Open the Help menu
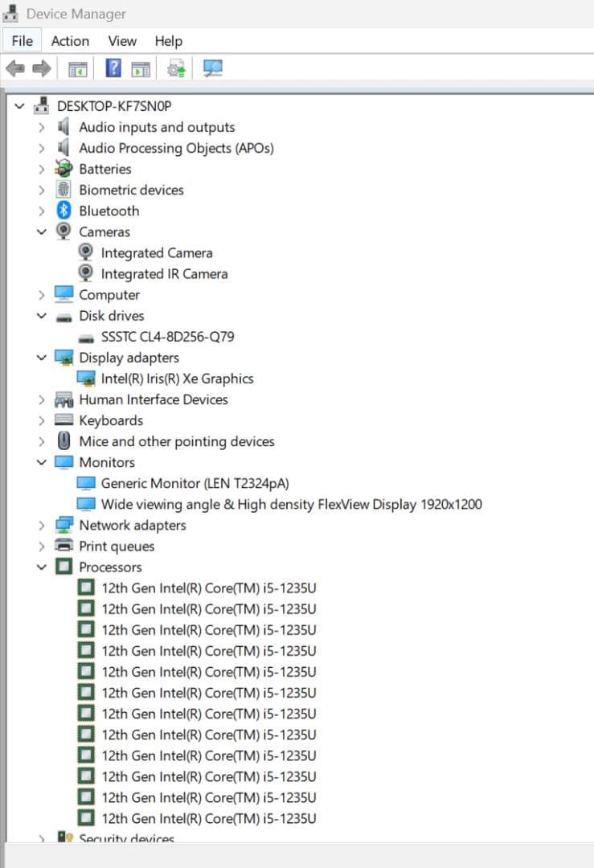This screenshot has width=594, height=868. pos(168,41)
